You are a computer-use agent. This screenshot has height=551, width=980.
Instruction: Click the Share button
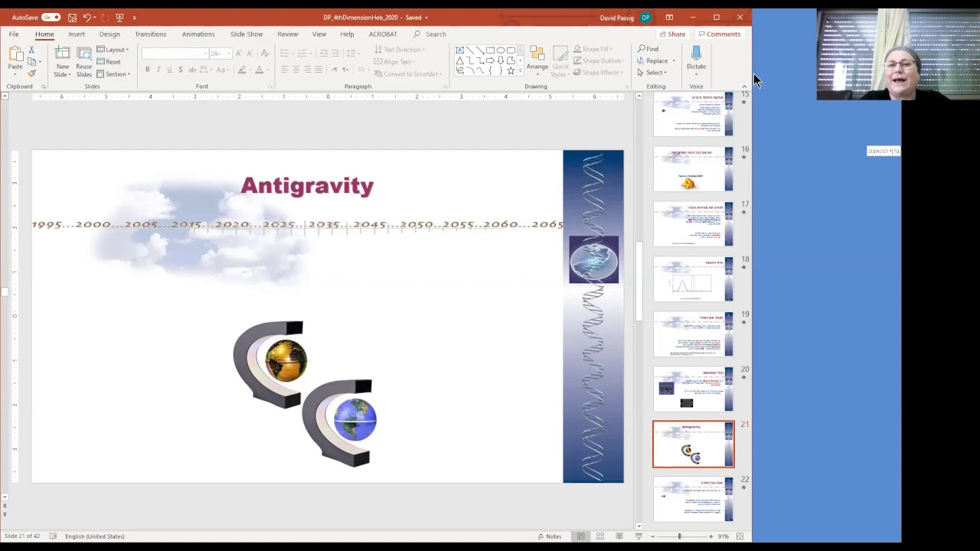tap(673, 34)
